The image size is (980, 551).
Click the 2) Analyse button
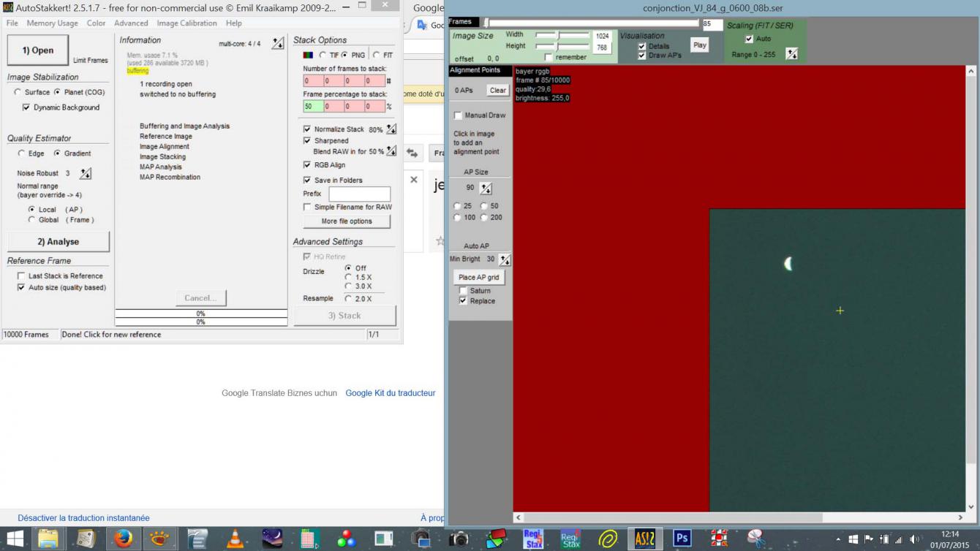[x=59, y=242]
